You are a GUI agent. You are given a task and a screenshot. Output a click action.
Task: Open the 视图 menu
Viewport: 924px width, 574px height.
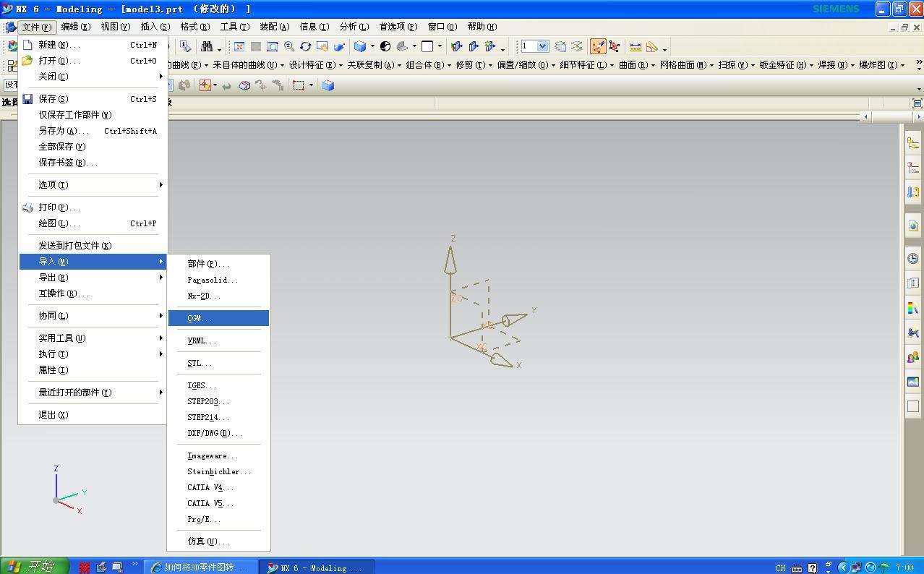point(115,27)
